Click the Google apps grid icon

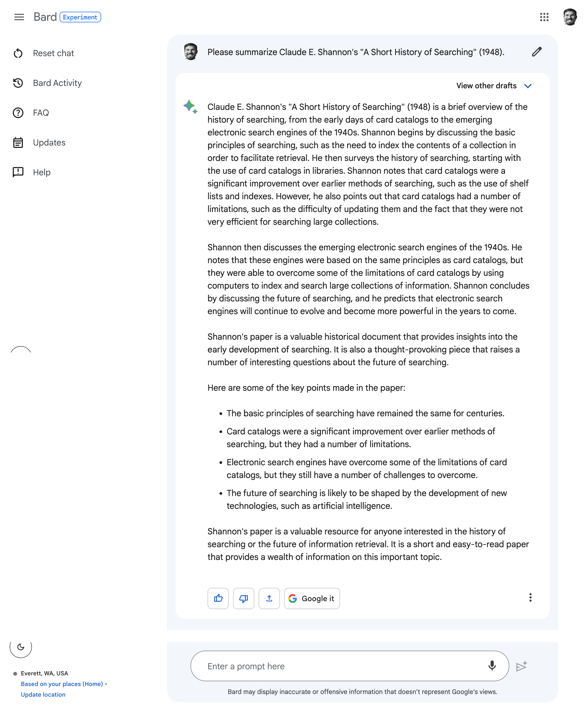point(544,17)
